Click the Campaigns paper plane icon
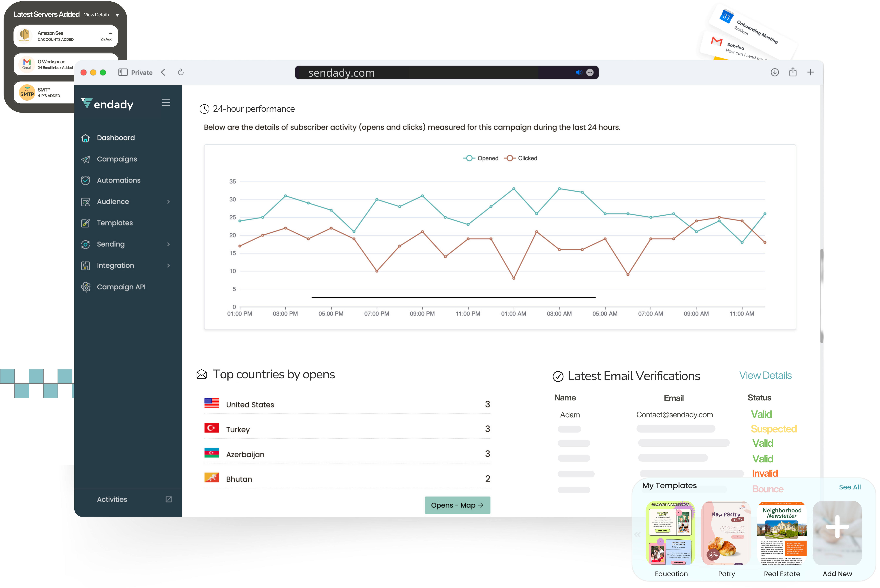Screen dimensions: 880x588 (86, 159)
